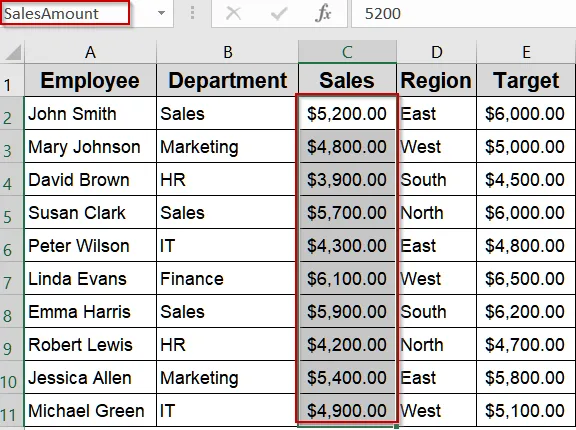The image size is (576, 430).
Task: Click the $5,900.00 sales cell
Action: click(x=348, y=312)
